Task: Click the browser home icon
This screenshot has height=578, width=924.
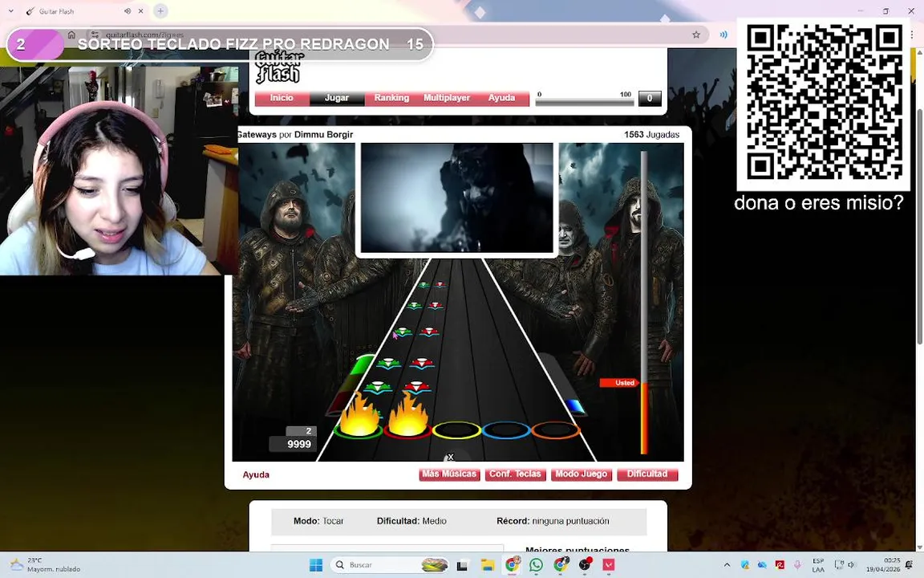Action: click(71, 35)
